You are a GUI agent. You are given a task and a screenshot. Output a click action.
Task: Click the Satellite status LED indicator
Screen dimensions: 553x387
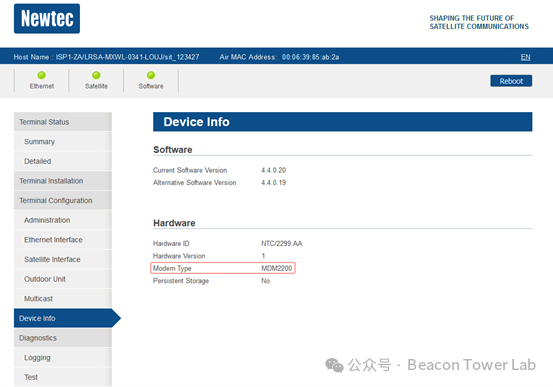(96, 75)
